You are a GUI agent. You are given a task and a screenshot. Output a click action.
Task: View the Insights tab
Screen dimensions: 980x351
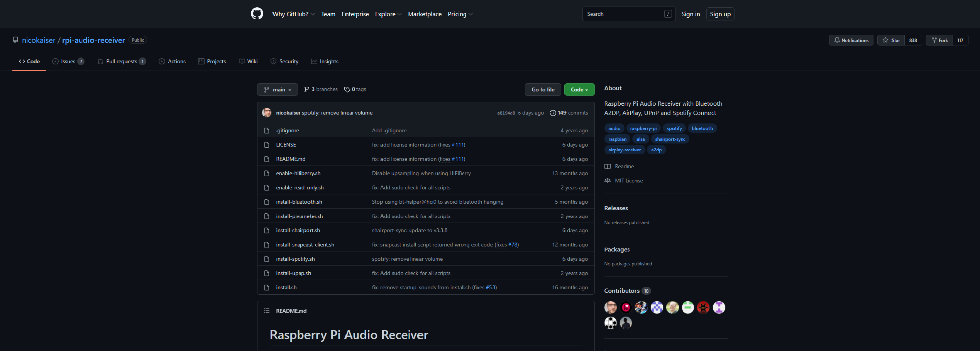pyautogui.click(x=325, y=61)
